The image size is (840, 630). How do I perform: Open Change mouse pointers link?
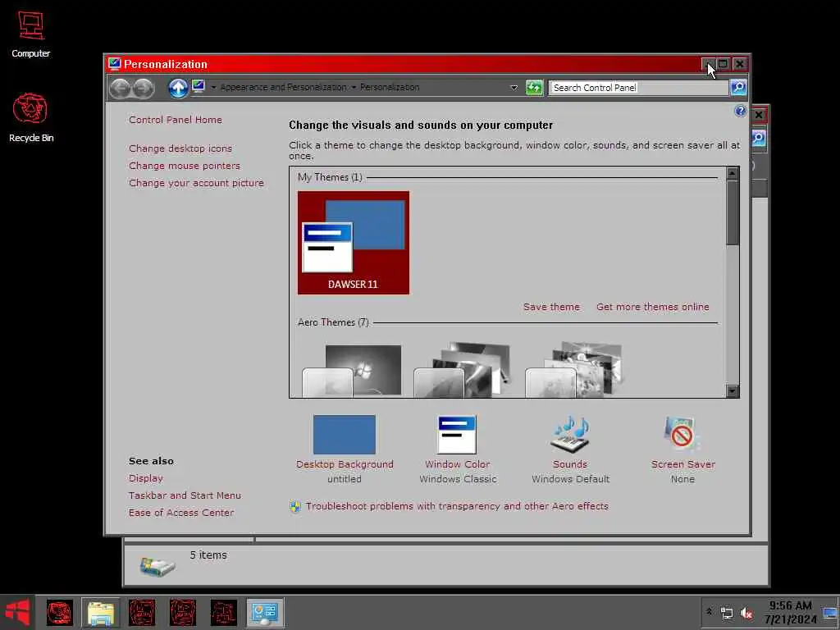(x=185, y=166)
